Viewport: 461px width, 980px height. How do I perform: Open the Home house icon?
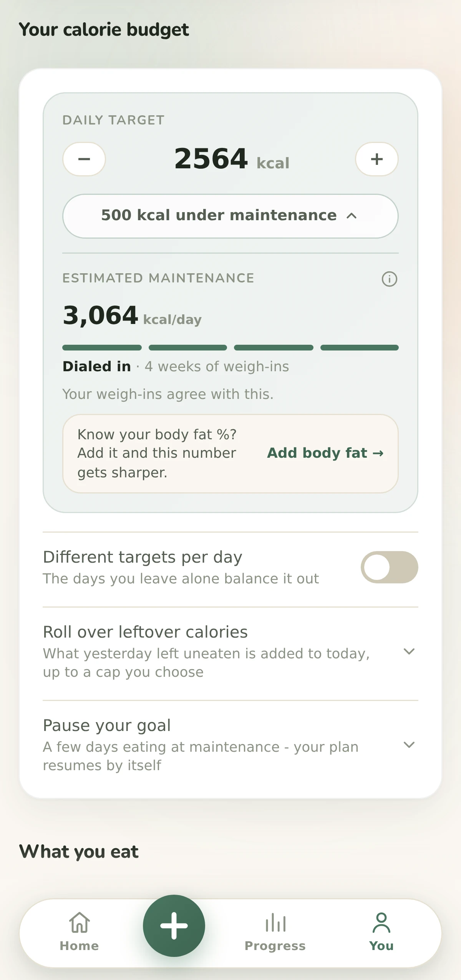(x=80, y=922)
